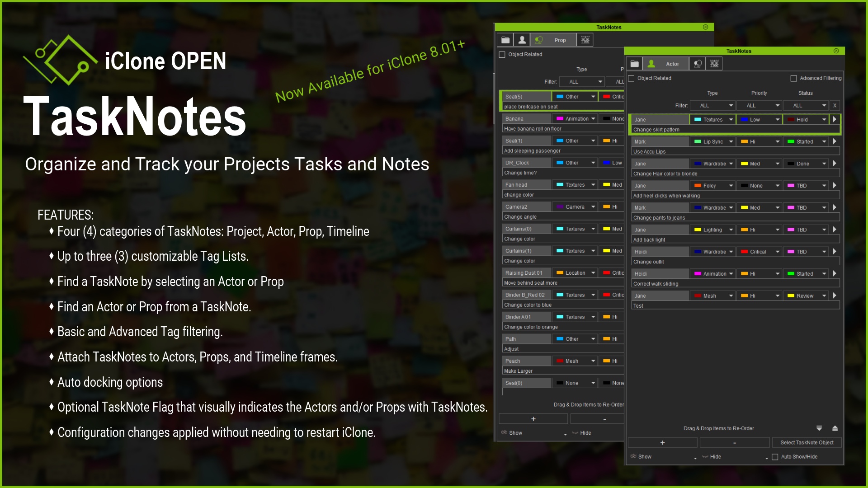868x488 pixels.
Task: Add a new TaskNote in Actor window
Action: coord(662,442)
